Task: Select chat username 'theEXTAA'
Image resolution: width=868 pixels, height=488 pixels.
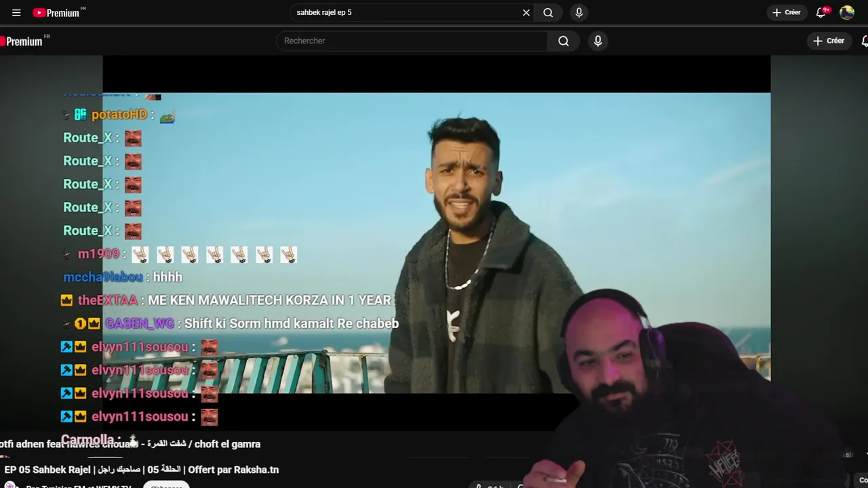Action: click(108, 300)
